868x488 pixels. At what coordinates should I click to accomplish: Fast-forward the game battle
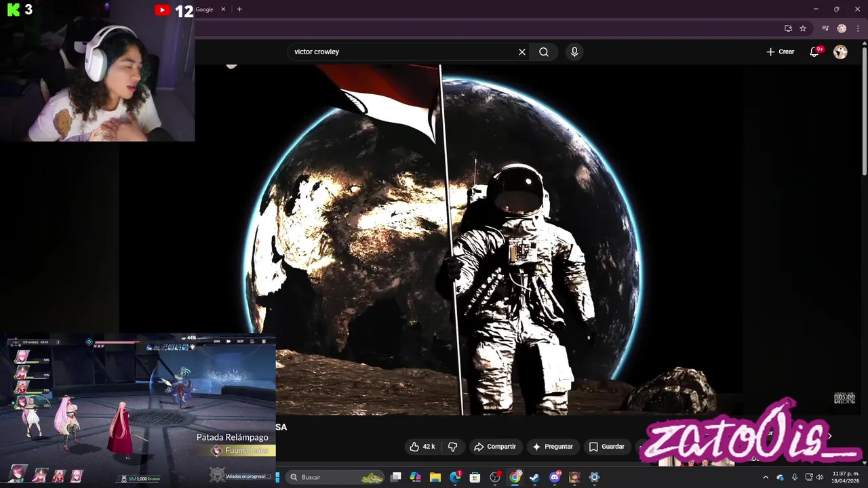coord(229,342)
